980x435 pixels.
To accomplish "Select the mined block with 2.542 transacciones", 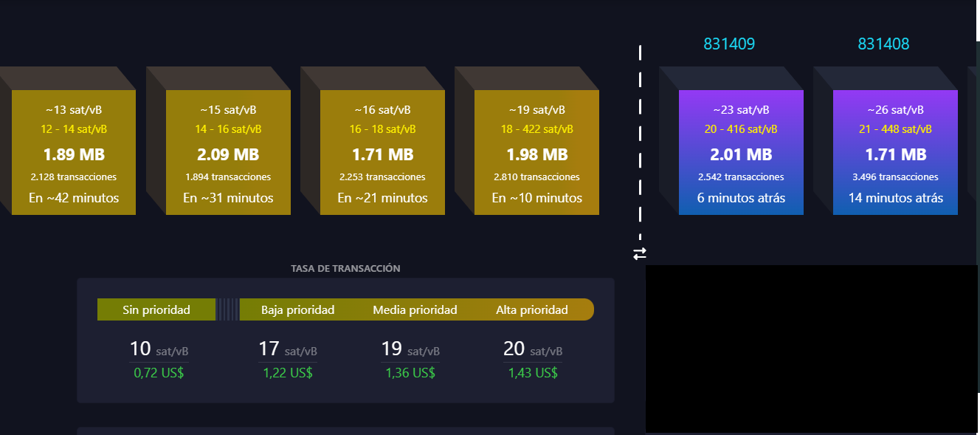I will [x=741, y=152].
